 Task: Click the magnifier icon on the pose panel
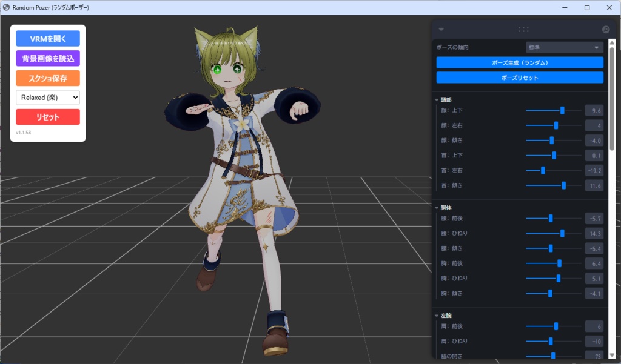click(607, 28)
